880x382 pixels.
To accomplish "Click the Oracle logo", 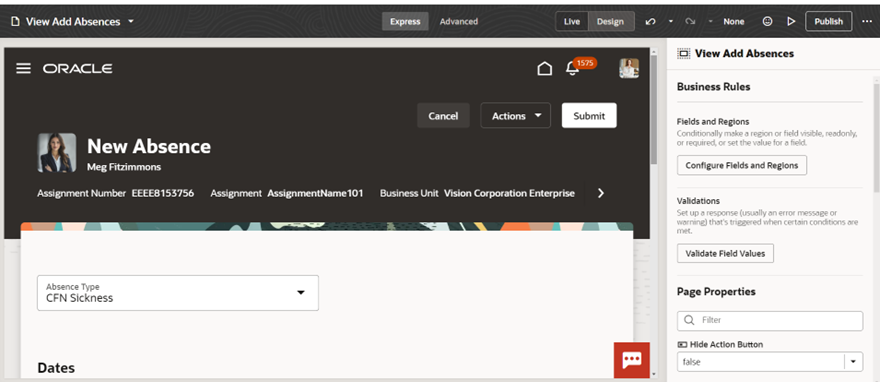I will point(77,68).
